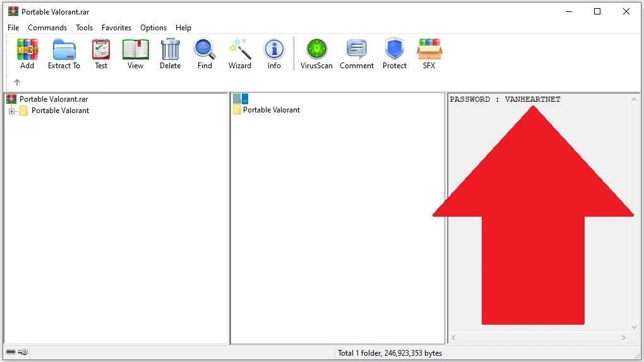Click the Delete trash can icon
644x362 pixels.
[x=170, y=54]
